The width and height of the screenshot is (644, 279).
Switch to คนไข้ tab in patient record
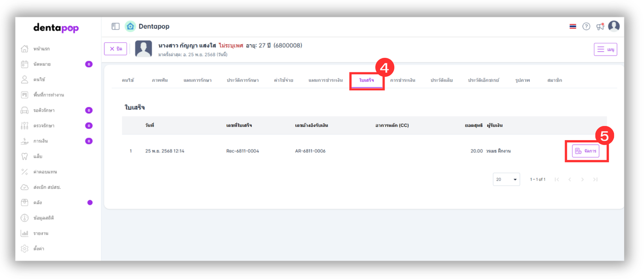(x=128, y=80)
